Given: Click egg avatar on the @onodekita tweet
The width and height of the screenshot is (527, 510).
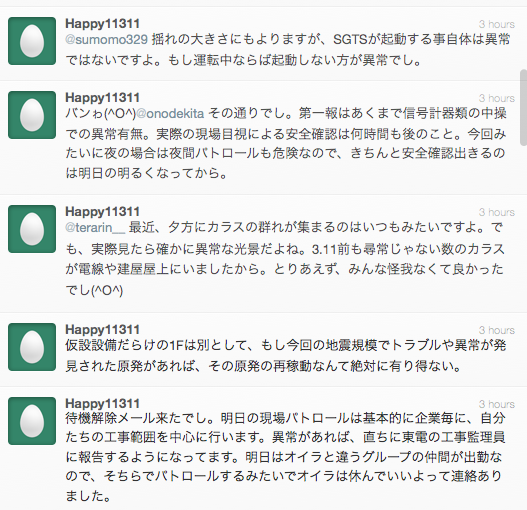Looking at the screenshot, I should point(32,115).
